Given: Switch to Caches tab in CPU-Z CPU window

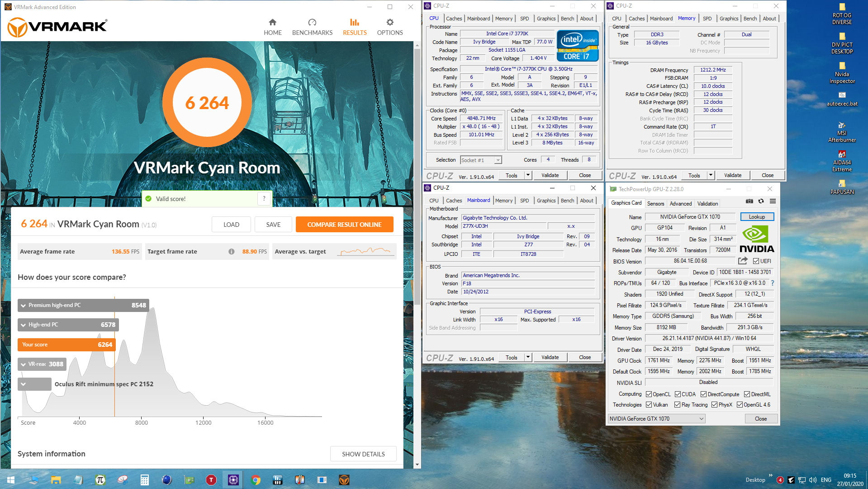Looking at the screenshot, I should click(x=454, y=19).
